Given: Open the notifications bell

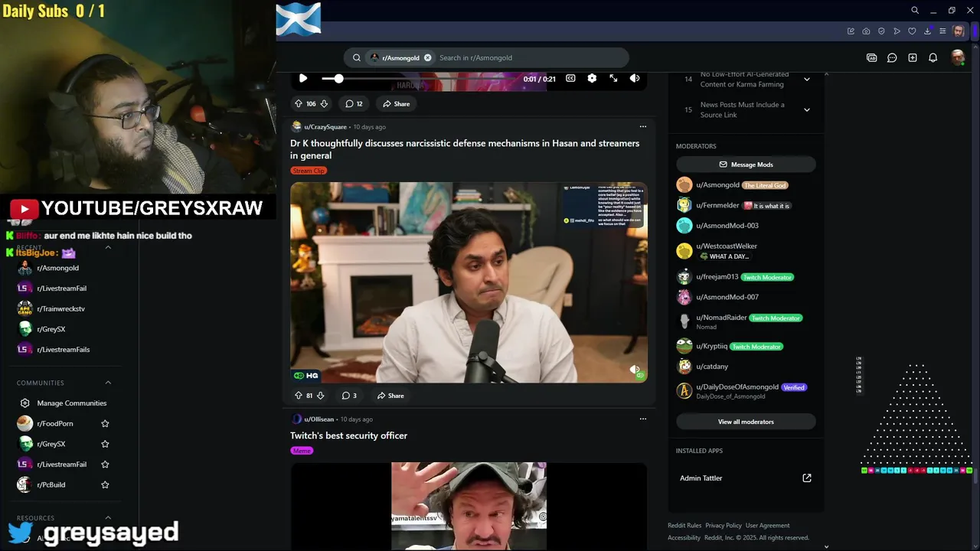Looking at the screenshot, I should [933, 57].
